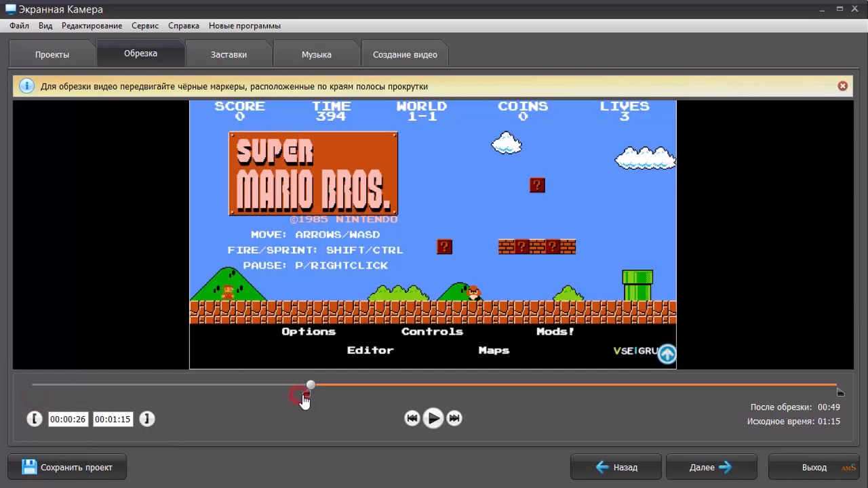Image resolution: width=868 pixels, height=488 pixels.
Task: Set trim end with right bracket icon
Action: coord(146,419)
